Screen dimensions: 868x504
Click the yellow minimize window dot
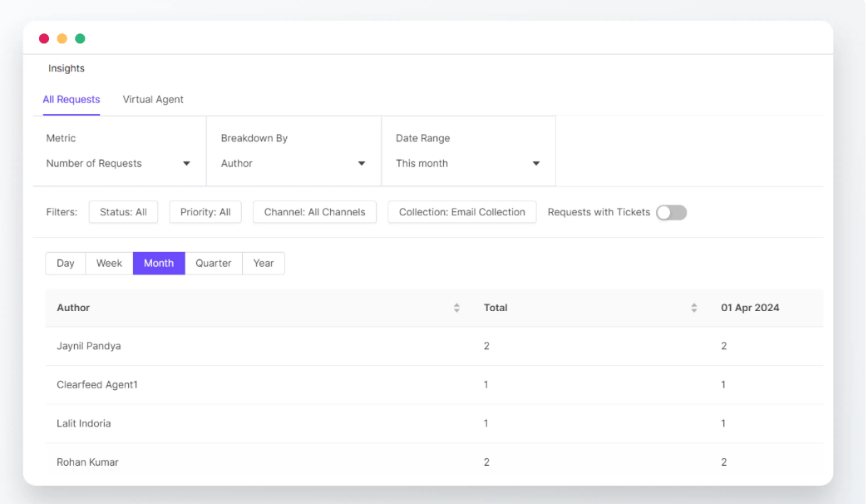(62, 38)
